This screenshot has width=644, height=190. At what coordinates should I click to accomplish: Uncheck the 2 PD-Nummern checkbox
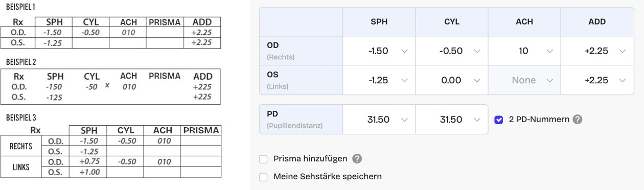click(499, 120)
